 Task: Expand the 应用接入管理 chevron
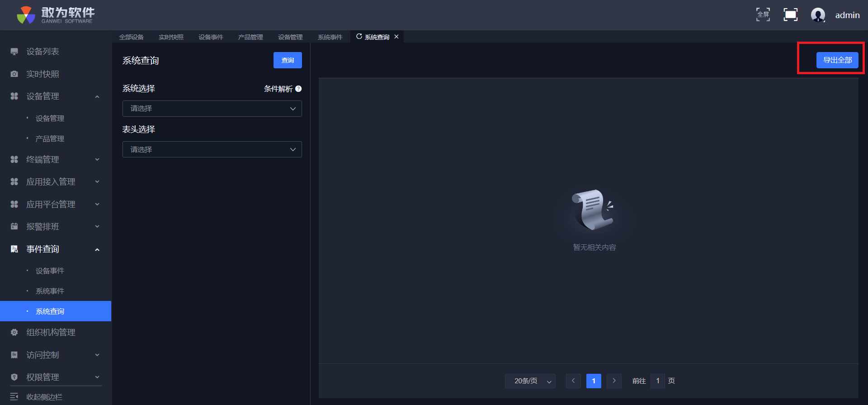pyautogui.click(x=97, y=181)
